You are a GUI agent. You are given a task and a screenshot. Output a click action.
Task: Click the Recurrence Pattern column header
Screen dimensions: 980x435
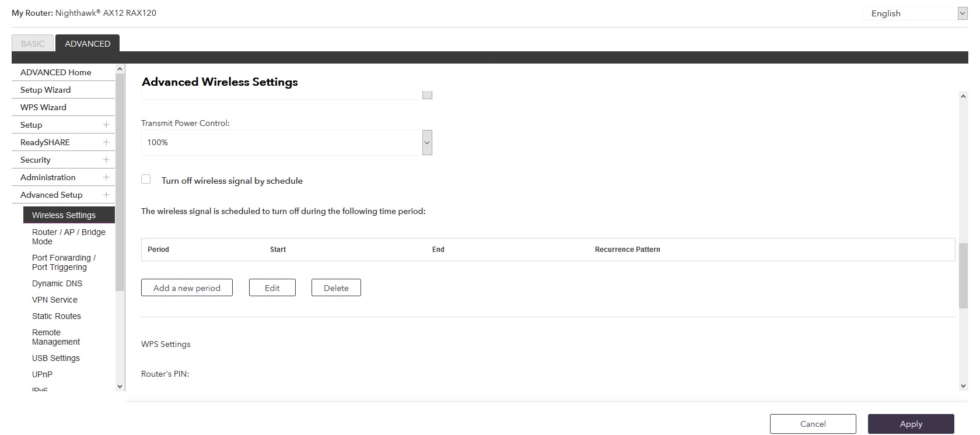coord(628,249)
